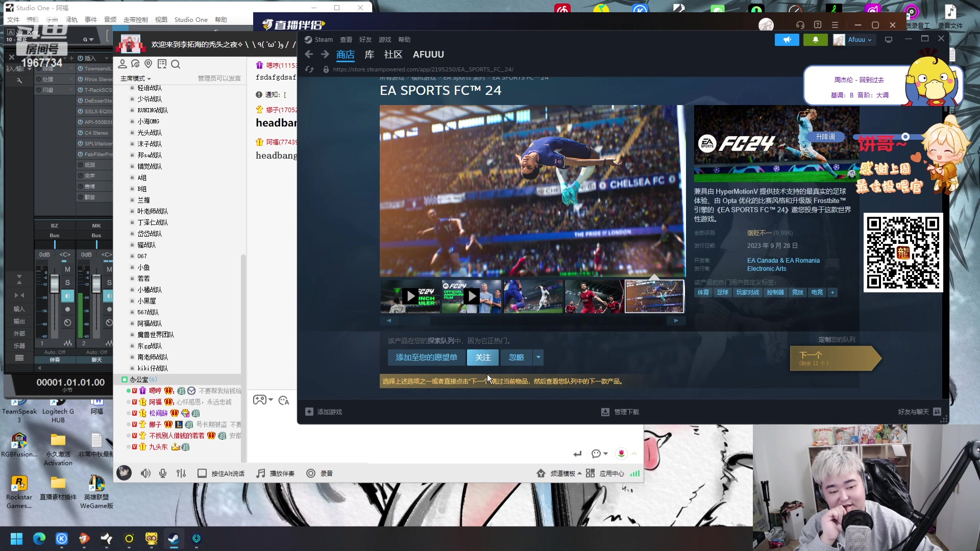The height and width of the screenshot is (551, 980).
Task: Click the 足球 football tag
Action: [722, 292]
